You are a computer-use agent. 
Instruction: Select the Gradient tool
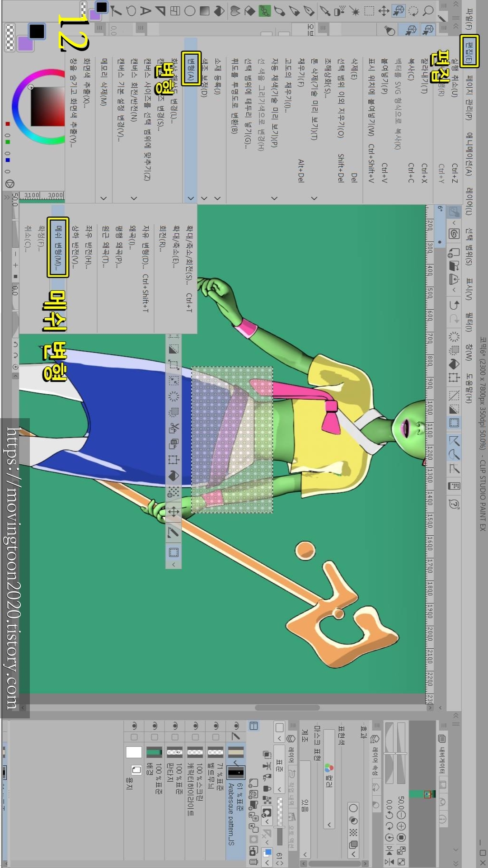click(205, 11)
